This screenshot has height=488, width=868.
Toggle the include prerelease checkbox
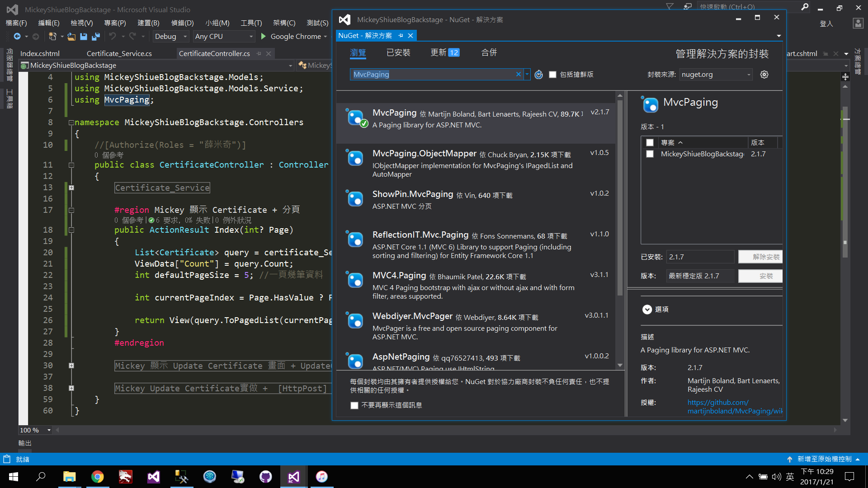click(552, 75)
